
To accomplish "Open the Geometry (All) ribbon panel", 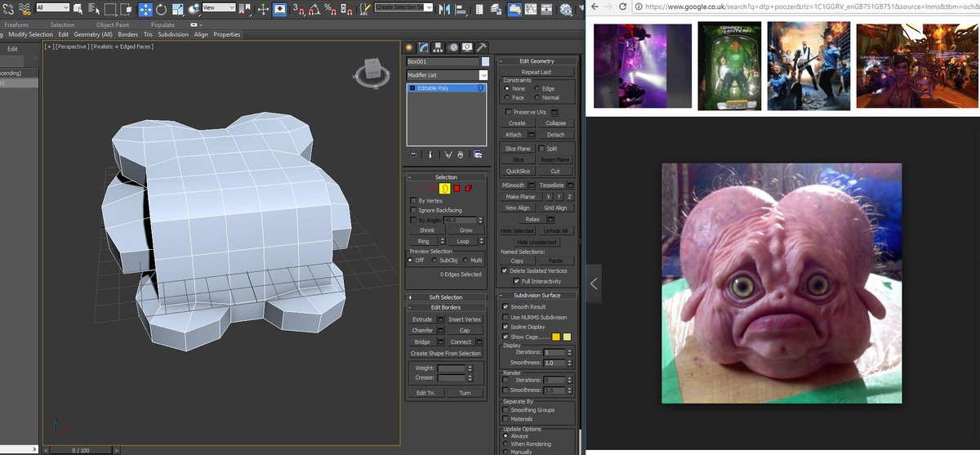I will click(x=93, y=34).
